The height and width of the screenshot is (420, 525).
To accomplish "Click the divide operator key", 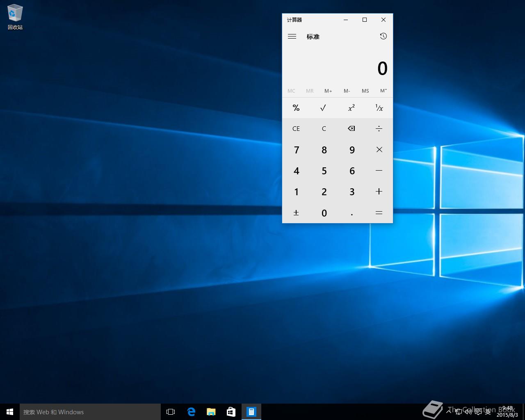I will (379, 129).
